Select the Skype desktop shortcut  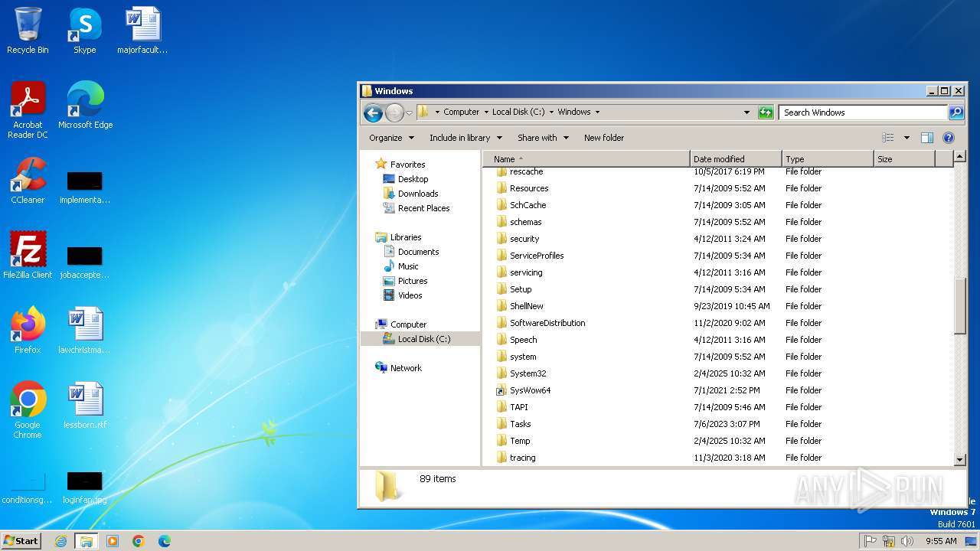84,31
